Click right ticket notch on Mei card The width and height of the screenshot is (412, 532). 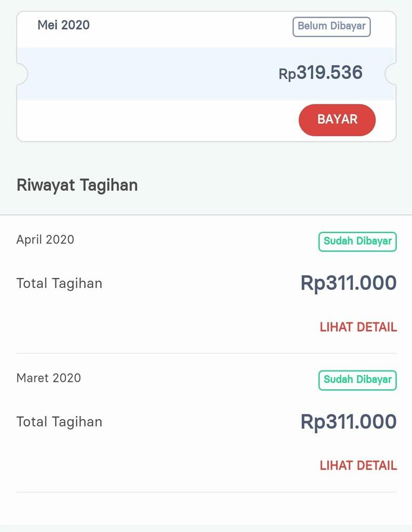pos(391,74)
